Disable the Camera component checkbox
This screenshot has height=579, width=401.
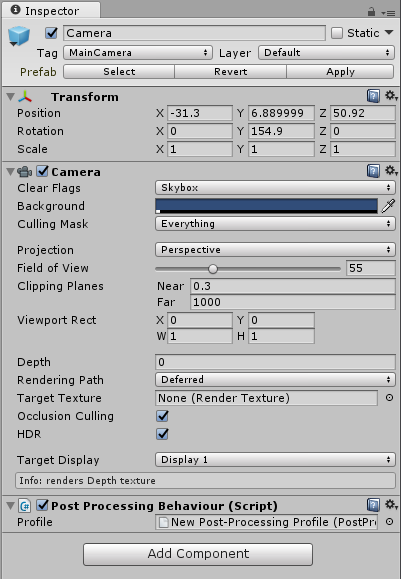(42, 171)
